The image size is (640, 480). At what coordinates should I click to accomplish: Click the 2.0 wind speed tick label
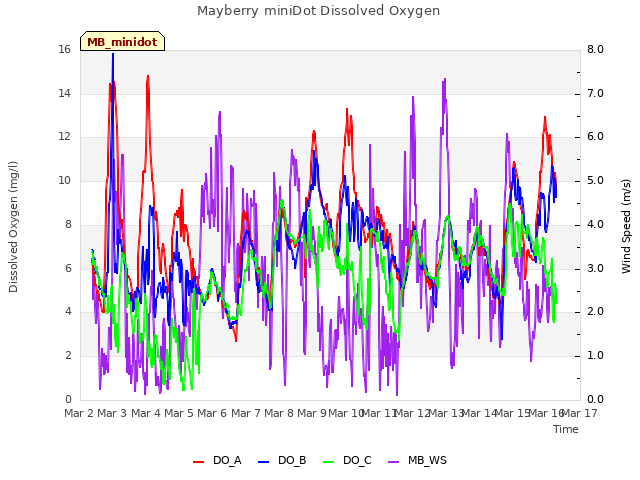coord(595,312)
